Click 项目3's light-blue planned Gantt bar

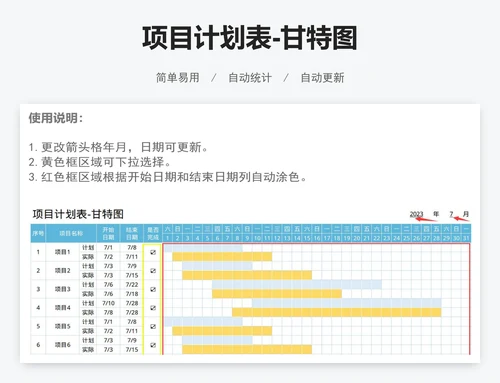[x=297, y=285]
